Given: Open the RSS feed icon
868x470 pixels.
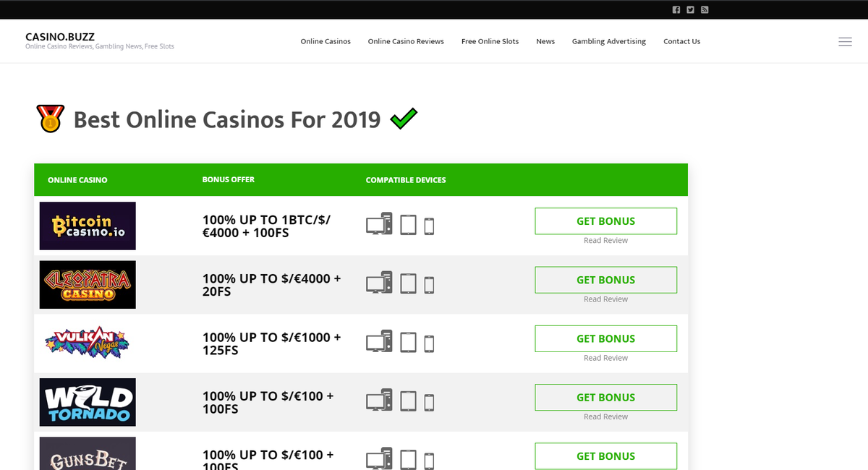Looking at the screenshot, I should tap(705, 9).
